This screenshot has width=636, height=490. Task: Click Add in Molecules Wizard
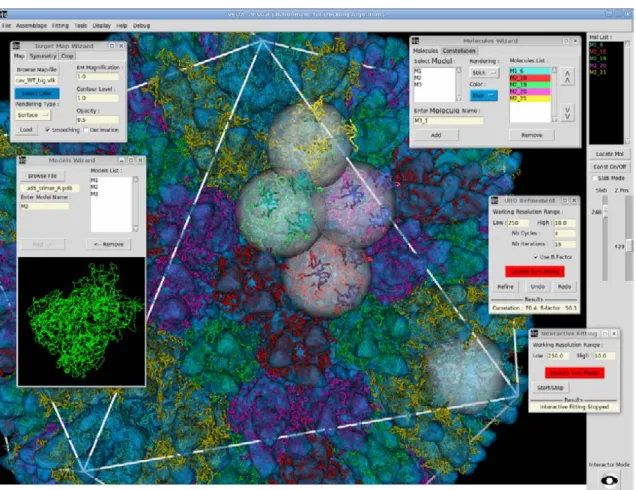click(x=436, y=135)
